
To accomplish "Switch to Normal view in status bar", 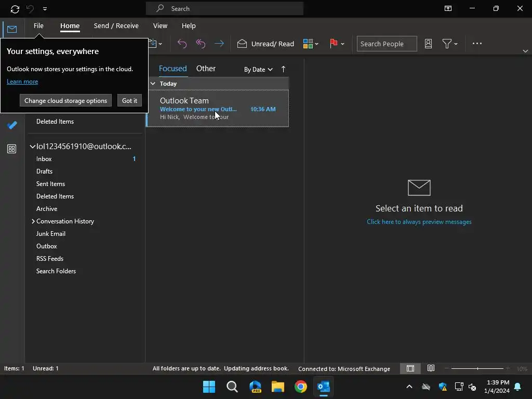I will [410, 368].
